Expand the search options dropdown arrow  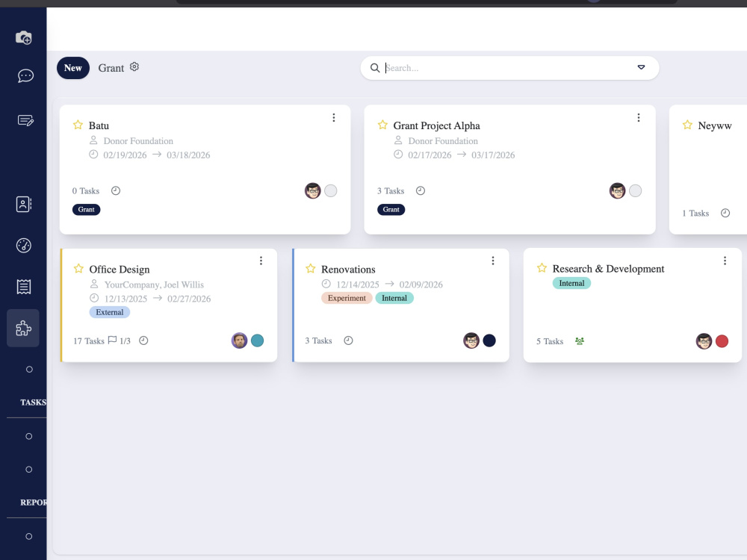[x=641, y=67]
